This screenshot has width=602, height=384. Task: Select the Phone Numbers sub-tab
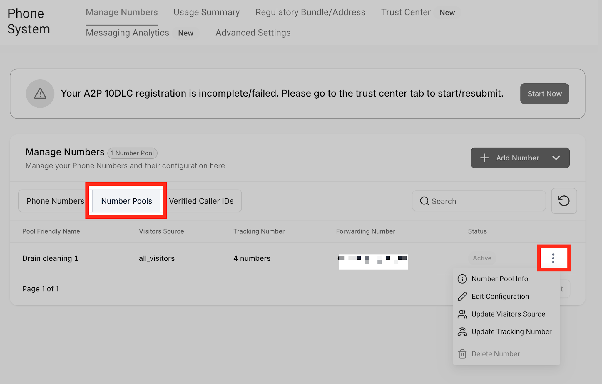click(x=55, y=201)
